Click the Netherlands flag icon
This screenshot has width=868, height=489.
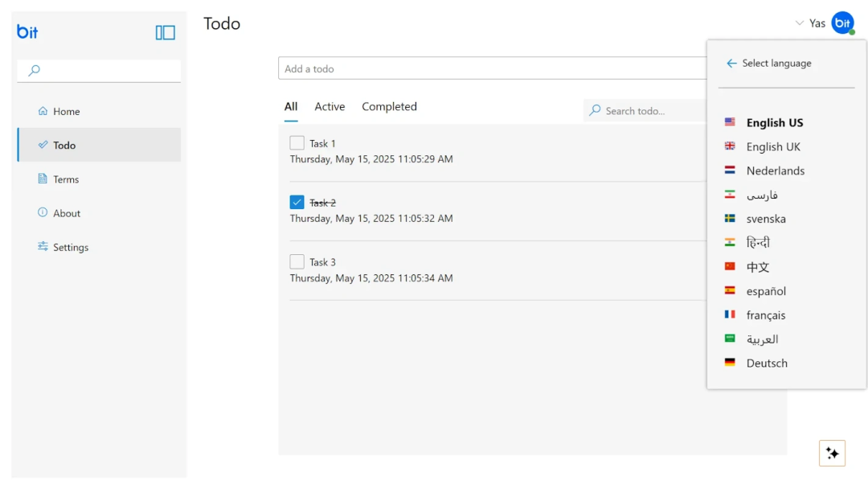pyautogui.click(x=730, y=170)
